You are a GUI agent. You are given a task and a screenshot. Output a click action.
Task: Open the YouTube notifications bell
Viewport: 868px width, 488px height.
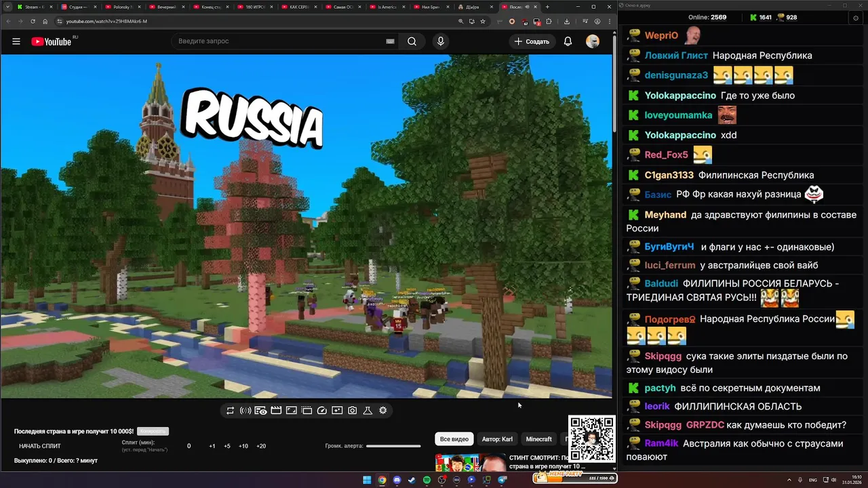[568, 41]
